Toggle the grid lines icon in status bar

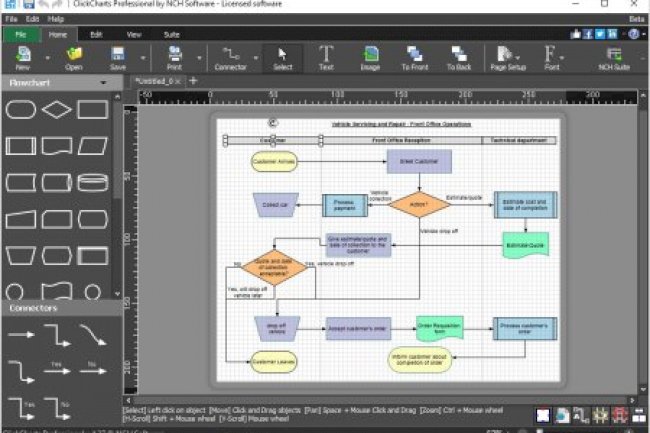pos(600,415)
